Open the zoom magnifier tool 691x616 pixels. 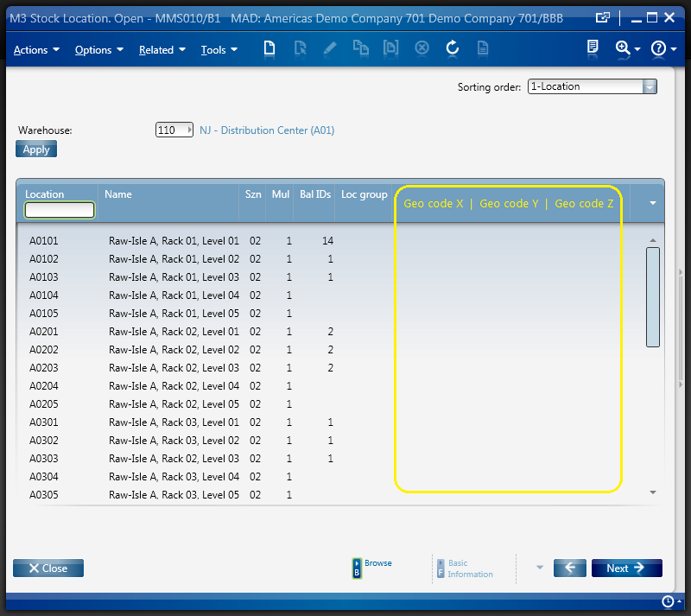coord(623,48)
